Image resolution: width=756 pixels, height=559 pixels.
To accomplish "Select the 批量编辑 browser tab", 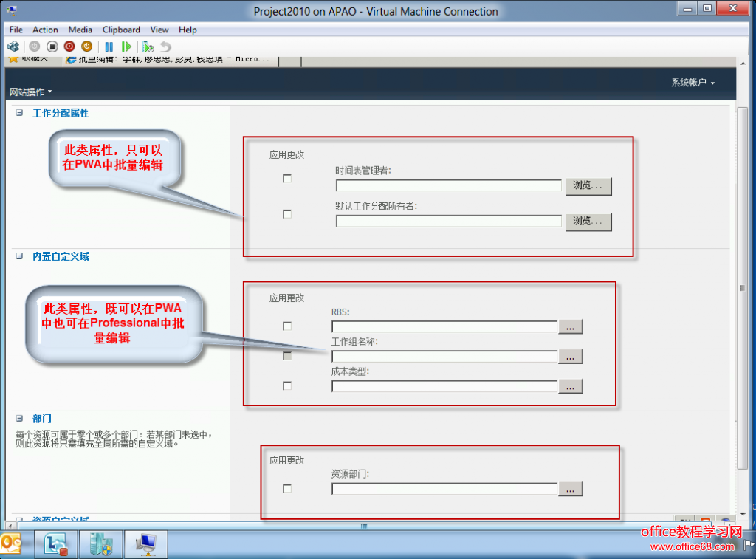I will [171, 60].
